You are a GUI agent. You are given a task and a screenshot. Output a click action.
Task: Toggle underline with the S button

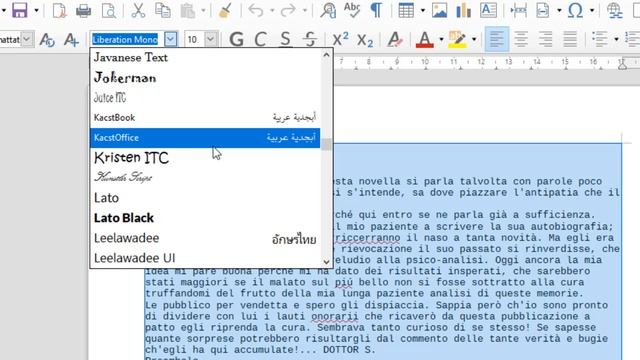click(285, 40)
